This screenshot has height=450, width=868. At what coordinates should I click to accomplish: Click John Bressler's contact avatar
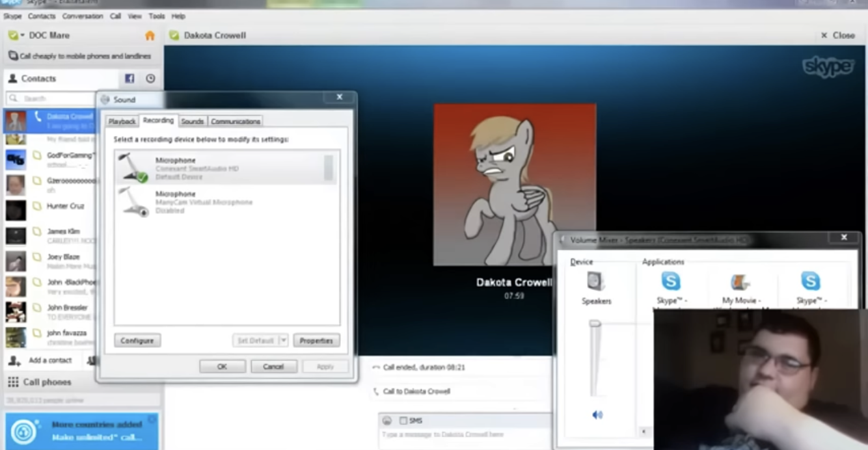pos(16,311)
